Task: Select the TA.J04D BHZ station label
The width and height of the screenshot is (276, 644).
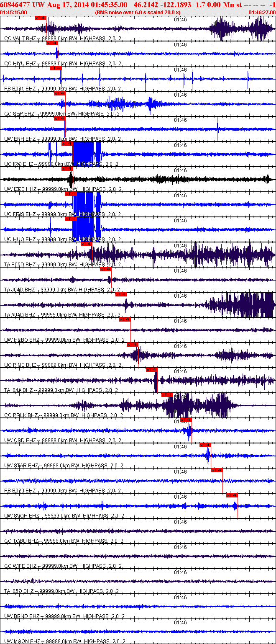Action: [x=20, y=290]
